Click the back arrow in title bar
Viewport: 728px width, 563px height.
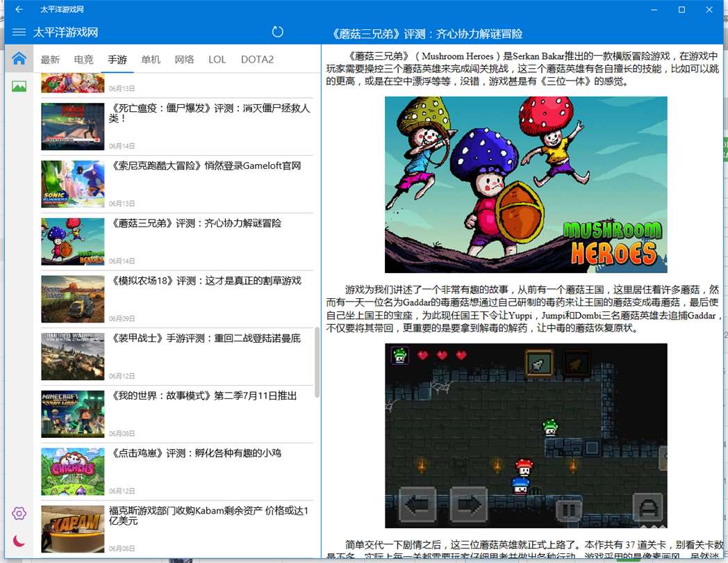coord(19,9)
